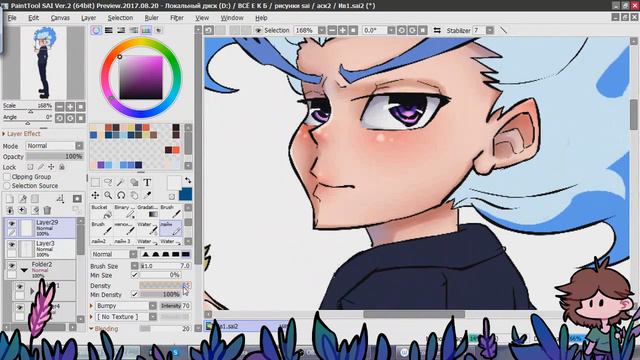Open the Stabilizer value dropdown
The height and width of the screenshot is (360, 640).
coord(490,31)
